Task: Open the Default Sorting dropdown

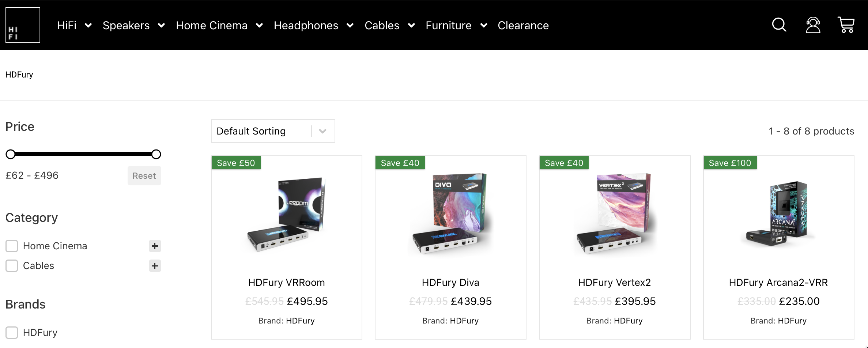Action: (x=273, y=131)
